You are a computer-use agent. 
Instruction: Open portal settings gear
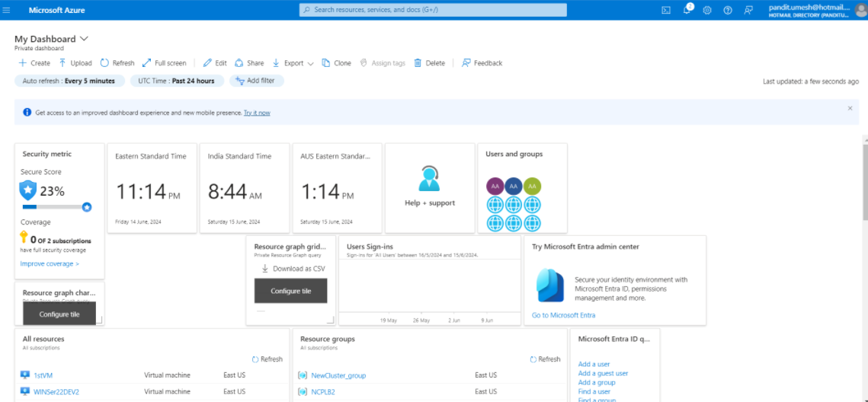707,10
